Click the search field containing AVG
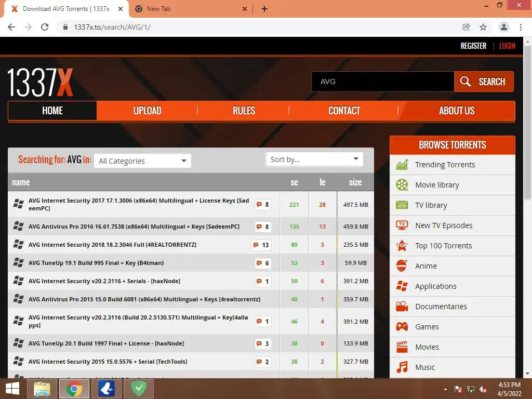The image size is (532, 399). (x=383, y=82)
